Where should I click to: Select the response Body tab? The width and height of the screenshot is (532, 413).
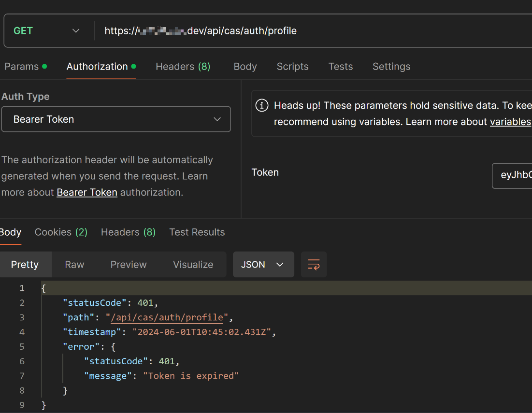[10, 232]
